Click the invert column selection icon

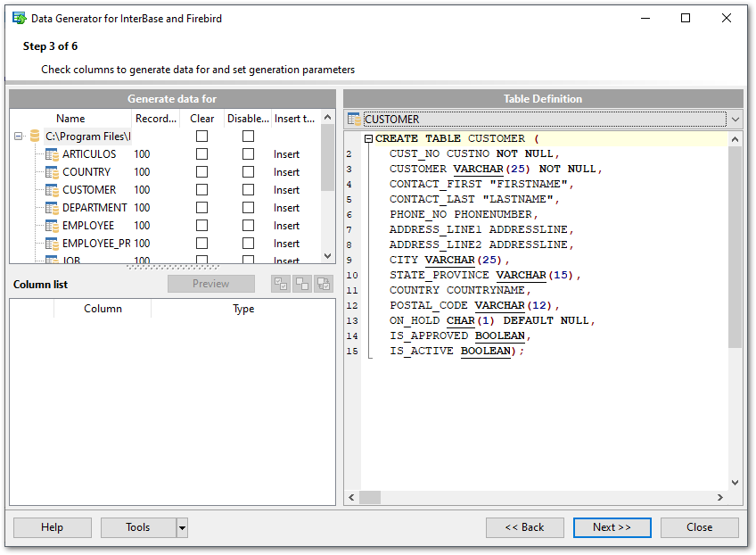324,284
